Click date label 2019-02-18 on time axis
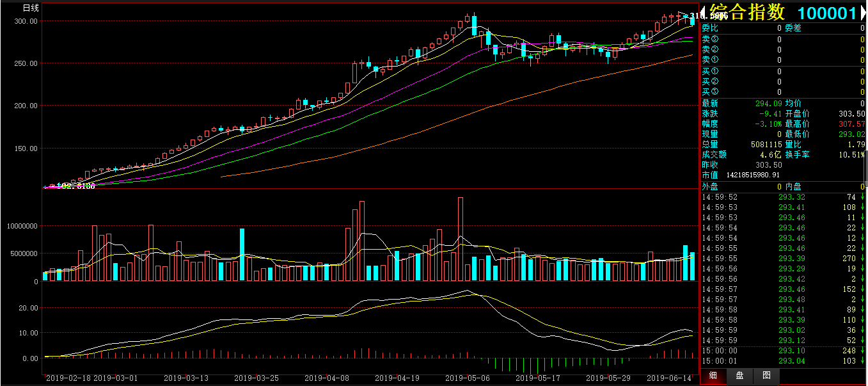This screenshot has height=386, width=868. (68, 378)
